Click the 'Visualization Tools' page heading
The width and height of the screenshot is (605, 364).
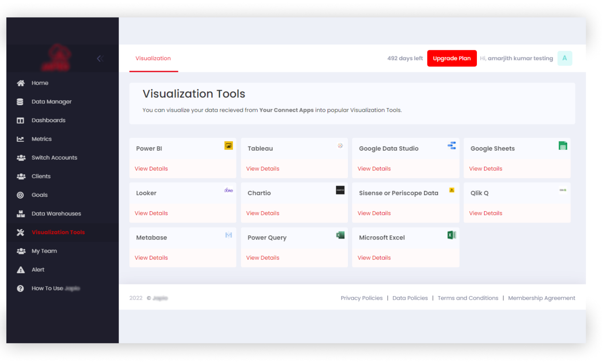click(194, 94)
